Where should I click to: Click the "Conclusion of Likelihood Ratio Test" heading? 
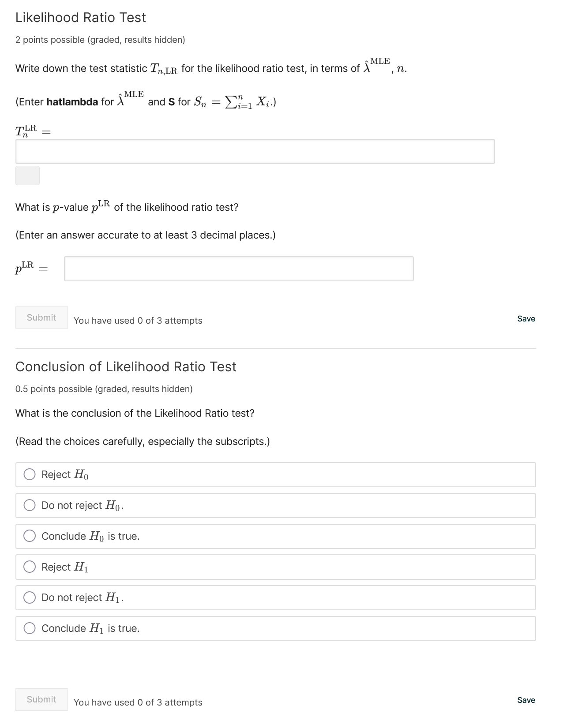pyautogui.click(x=126, y=366)
